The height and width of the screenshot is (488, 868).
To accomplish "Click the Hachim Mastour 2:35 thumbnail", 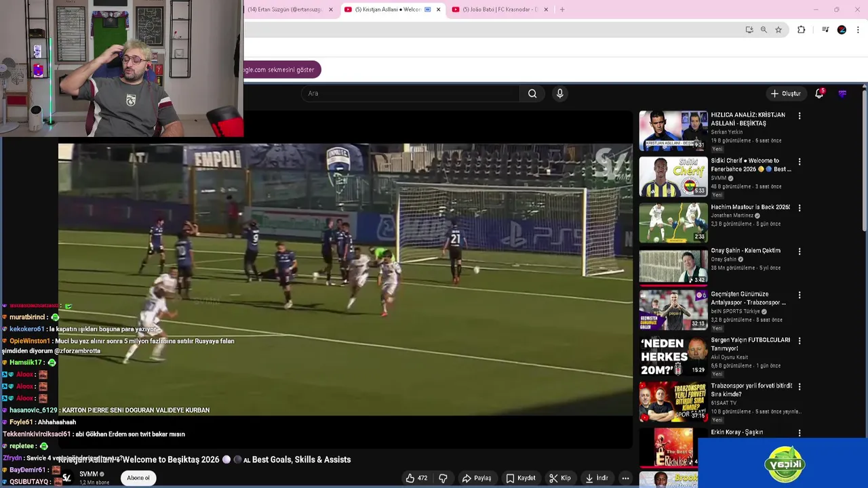I will tap(673, 222).
